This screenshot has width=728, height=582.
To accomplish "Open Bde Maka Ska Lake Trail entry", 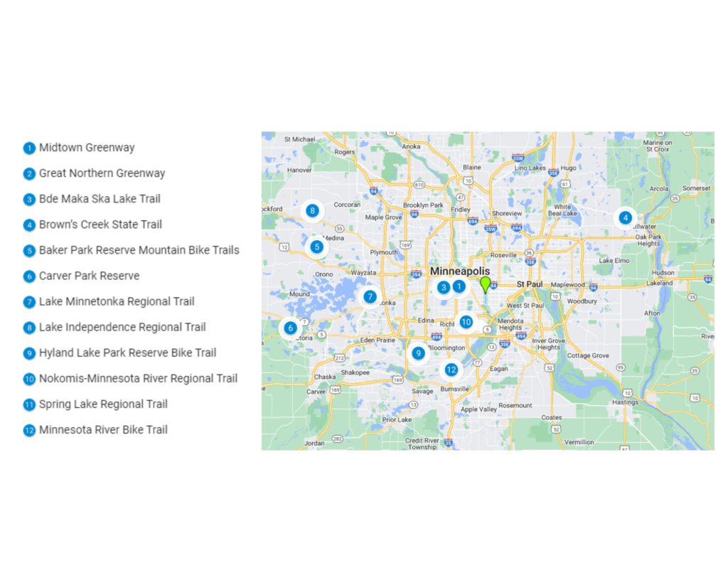I will tap(100, 199).
